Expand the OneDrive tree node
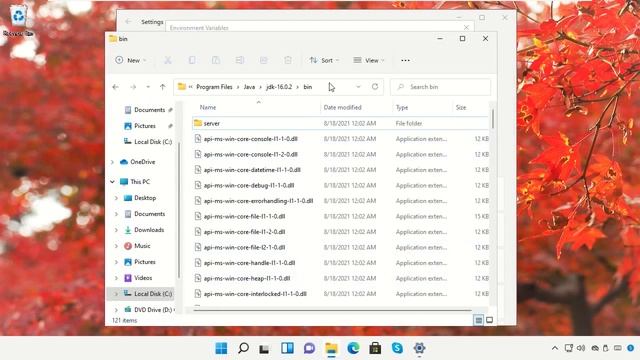 113,162
